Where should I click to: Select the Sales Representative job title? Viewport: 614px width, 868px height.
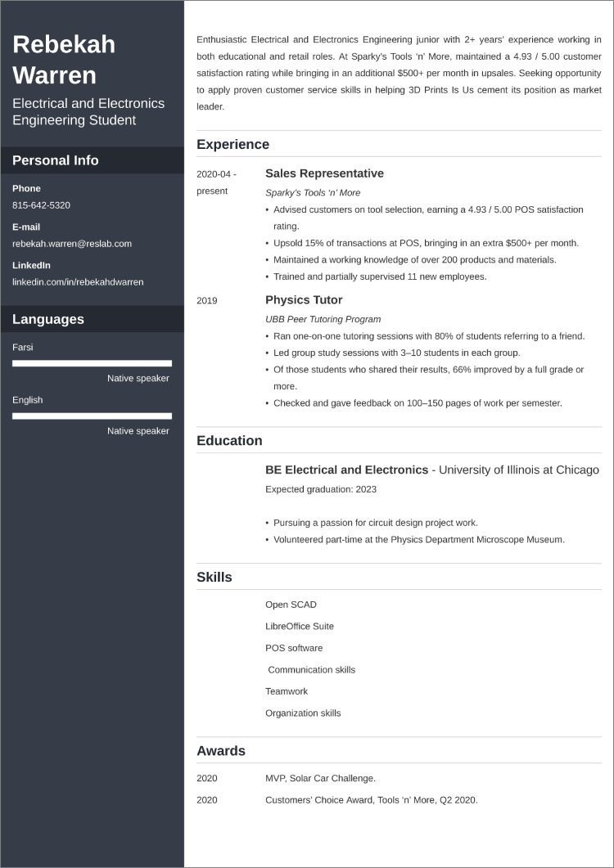[324, 173]
